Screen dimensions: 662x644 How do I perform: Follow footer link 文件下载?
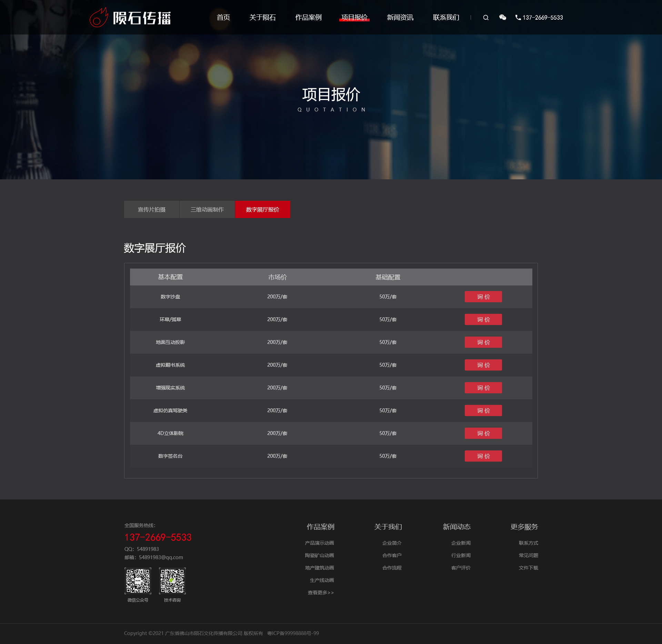(528, 568)
